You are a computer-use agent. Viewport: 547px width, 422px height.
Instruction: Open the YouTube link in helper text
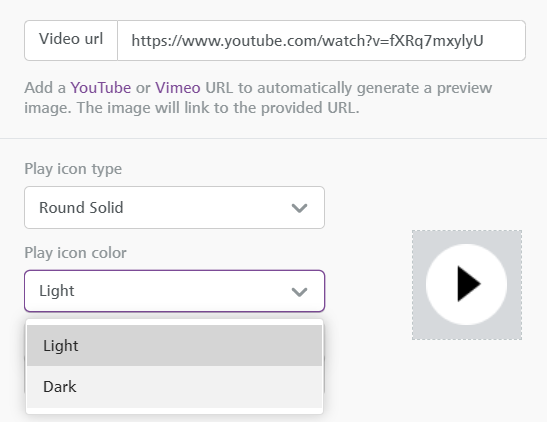tap(100, 88)
